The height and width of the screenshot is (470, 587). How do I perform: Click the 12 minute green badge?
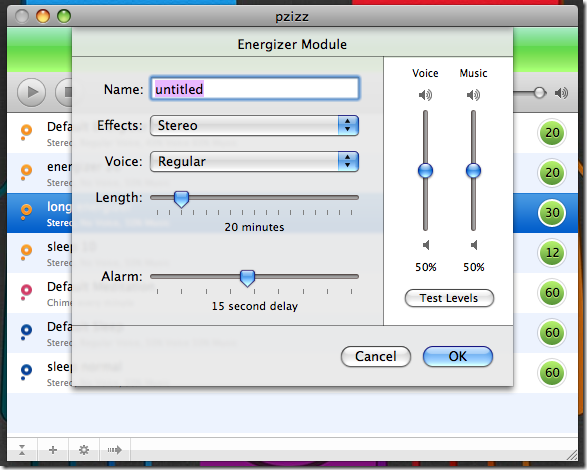click(x=552, y=253)
